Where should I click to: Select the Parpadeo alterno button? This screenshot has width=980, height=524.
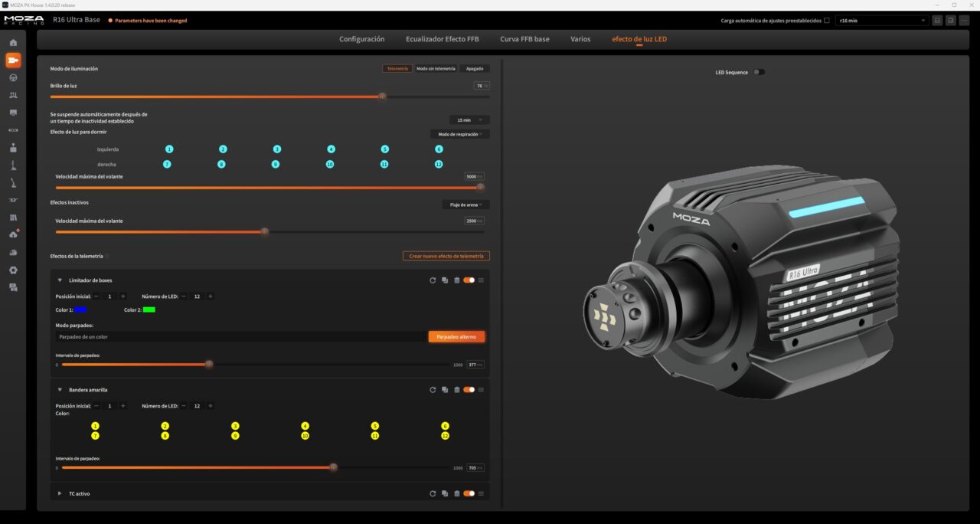pyautogui.click(x=456, y=336)
